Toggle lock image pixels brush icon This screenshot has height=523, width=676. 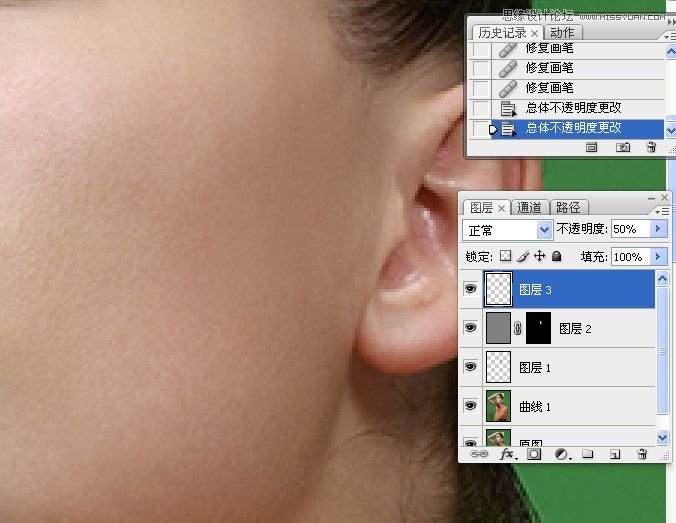(x=523, y=257)
